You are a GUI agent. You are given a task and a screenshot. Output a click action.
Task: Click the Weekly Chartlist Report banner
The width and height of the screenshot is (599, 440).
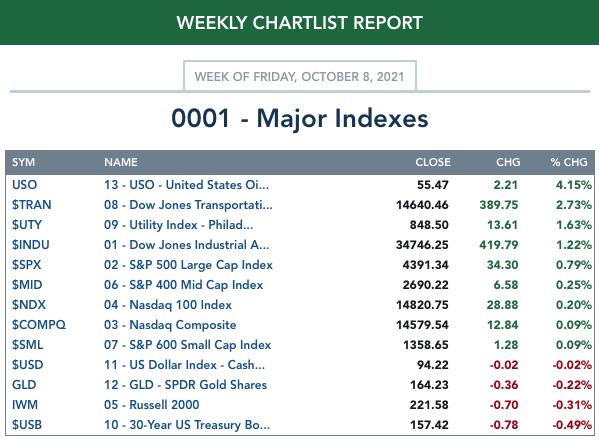click(x=300, y=23)
